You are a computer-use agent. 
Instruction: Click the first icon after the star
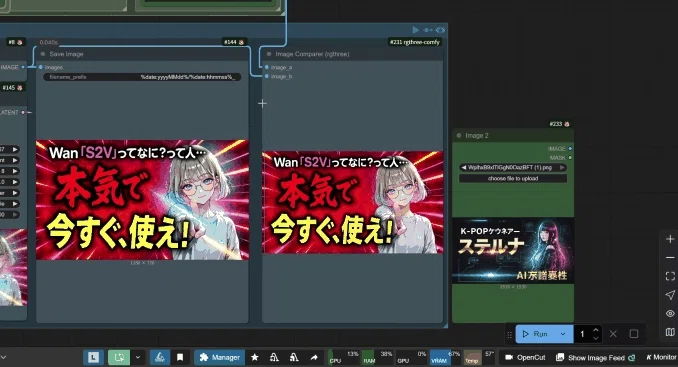coord(274,357)
